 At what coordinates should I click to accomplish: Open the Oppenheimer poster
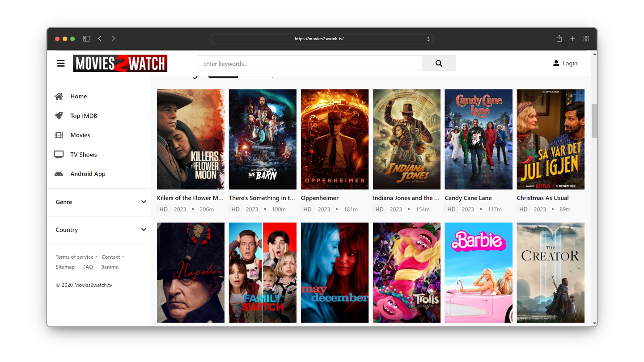coord(335,139)
